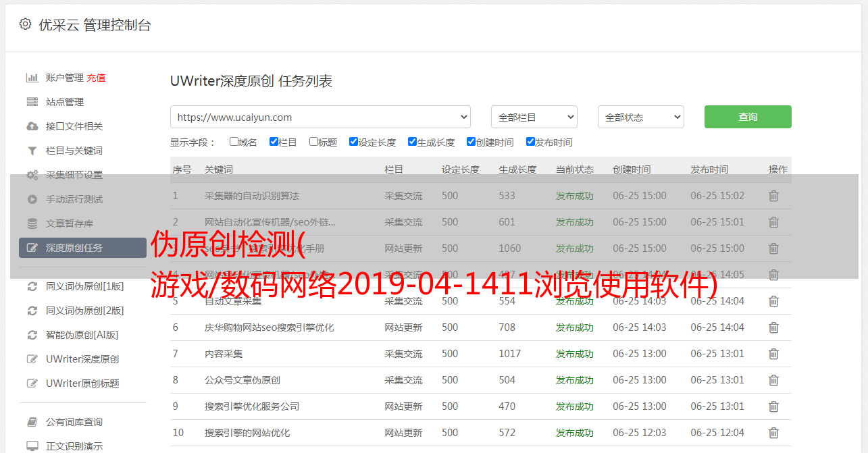Click 网站更新 column cell in row 9
Viewport: 868px width, 453px height.
click(x=404, y=406)
